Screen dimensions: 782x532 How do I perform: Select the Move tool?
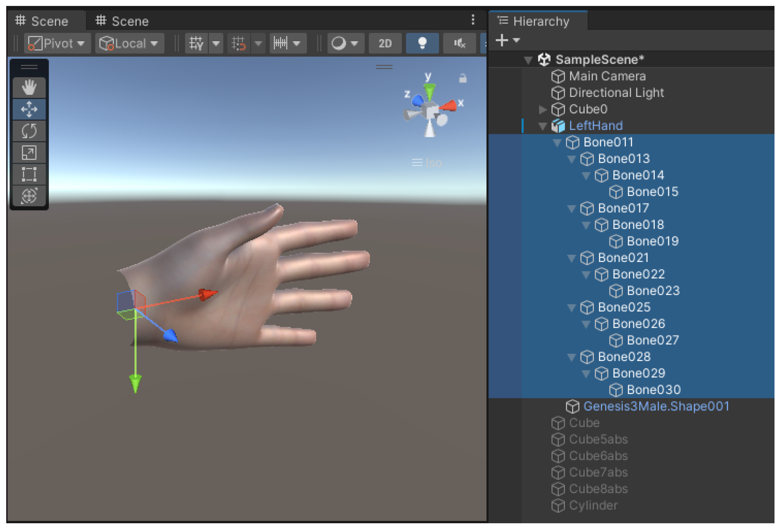(29, 109)
